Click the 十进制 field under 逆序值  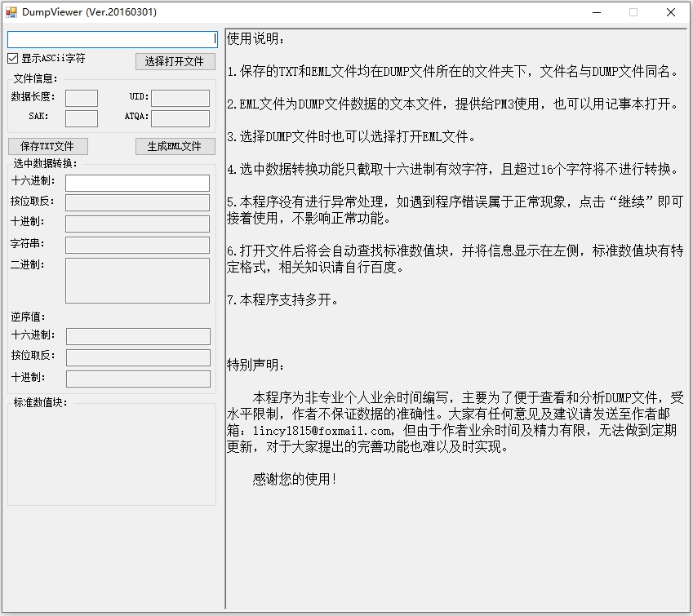pyautogui.click(x=138, y=379)
